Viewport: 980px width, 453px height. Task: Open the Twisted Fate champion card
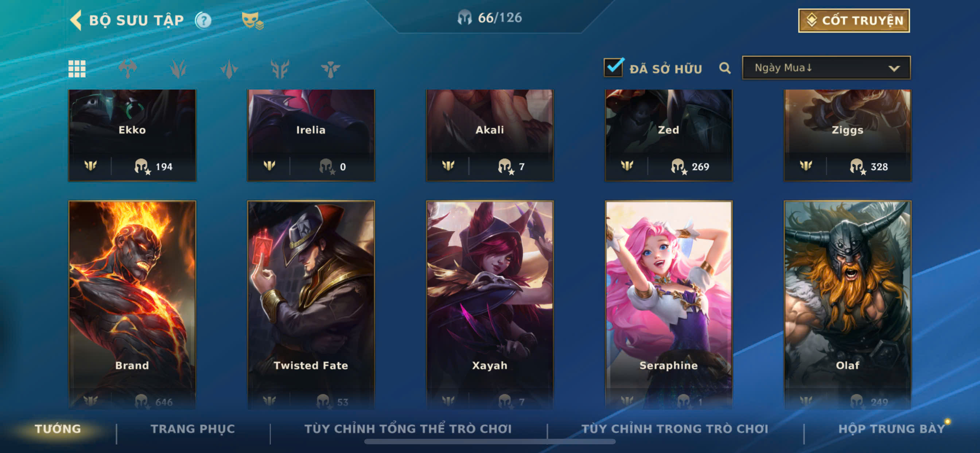(x=311, y=305)
